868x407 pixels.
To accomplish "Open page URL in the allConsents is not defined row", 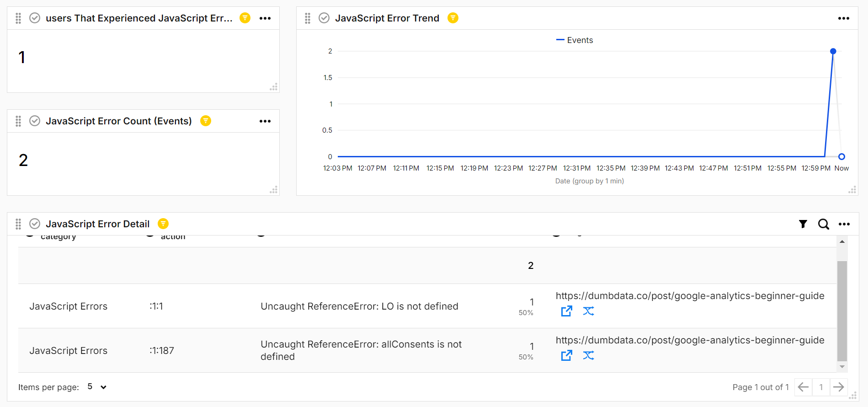I will pos(690,340).
